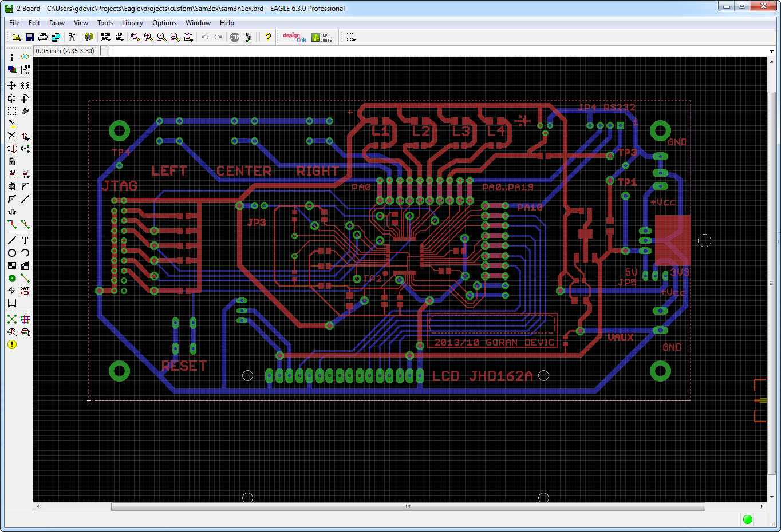Screen dimensions: 781x532
Task: Toggle the Show eye tool
Action: (25, 57)
